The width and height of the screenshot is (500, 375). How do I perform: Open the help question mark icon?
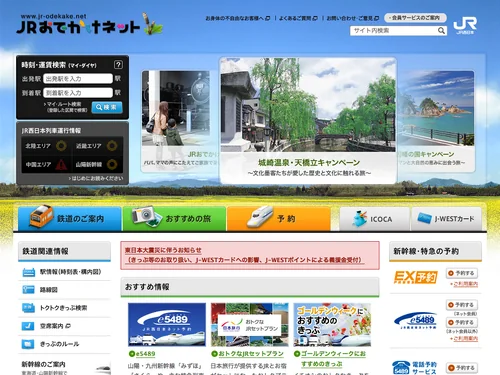(x=118, y=64)
